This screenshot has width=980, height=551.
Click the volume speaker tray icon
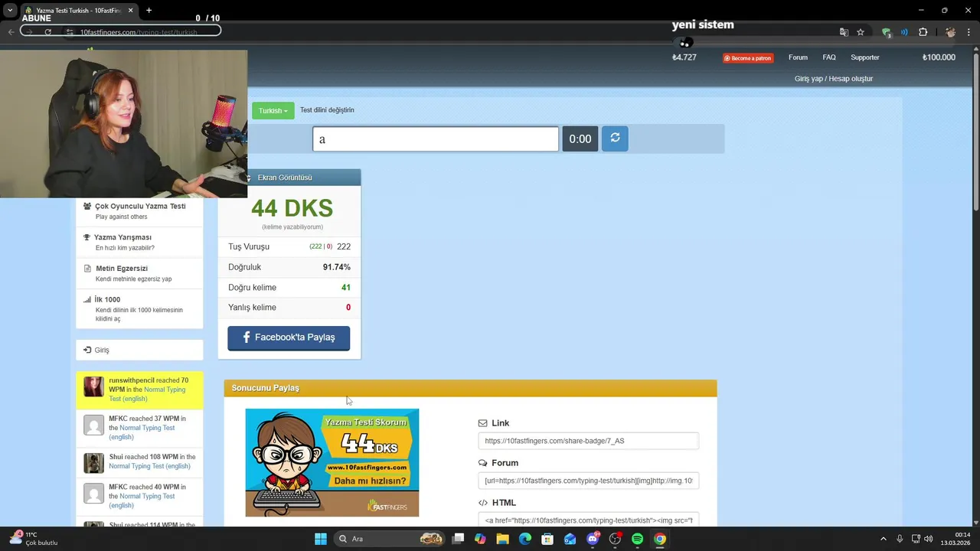[x=928, y=539]
